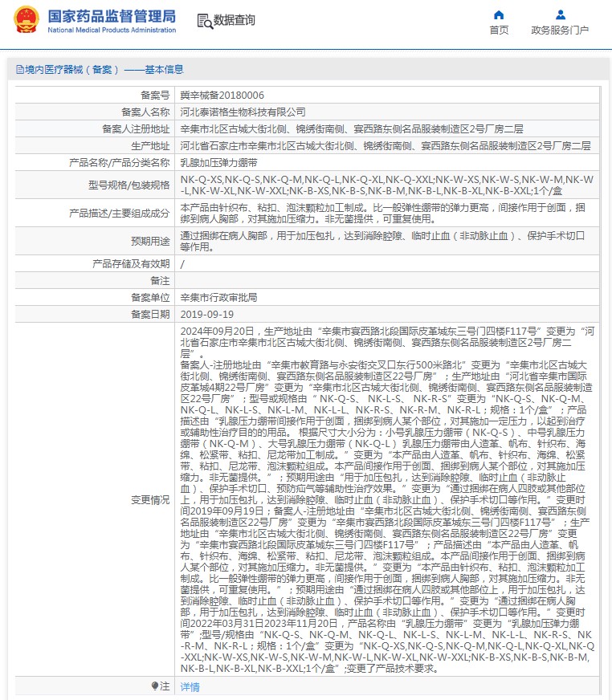This screenshot has height=700, width=612.
Task: Click the 产品存储及有效期 row label
Action: pos(131,264)
